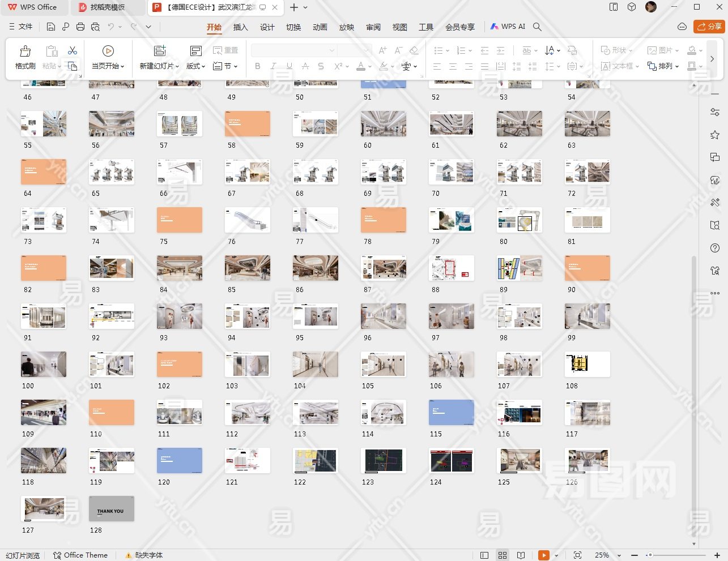Start slideshow with orange play button
728x561 pixels.
(x=543, y=555)
